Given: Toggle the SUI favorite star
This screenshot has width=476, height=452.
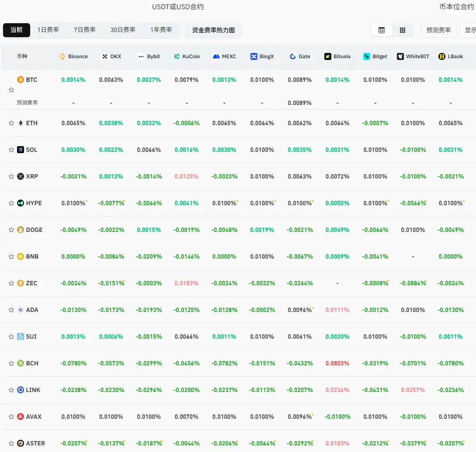Looking at the screenshot, I should (11, 337).
